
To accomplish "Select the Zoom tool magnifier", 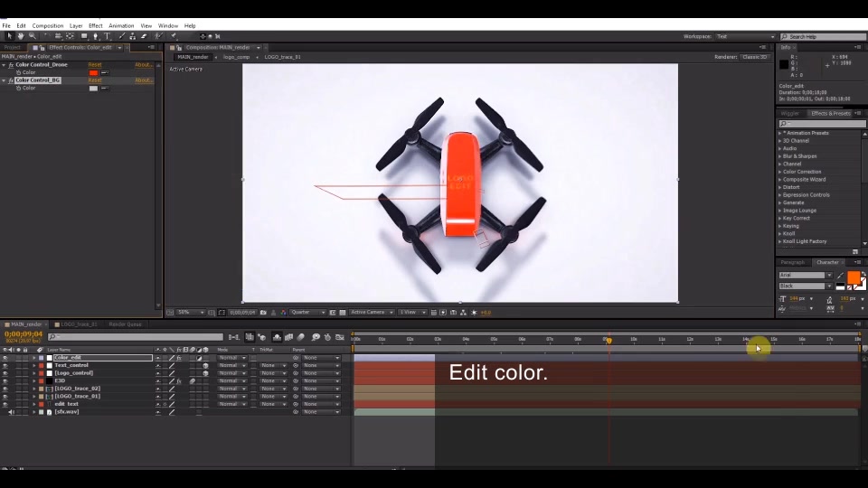I will click(x=32, y=36).
